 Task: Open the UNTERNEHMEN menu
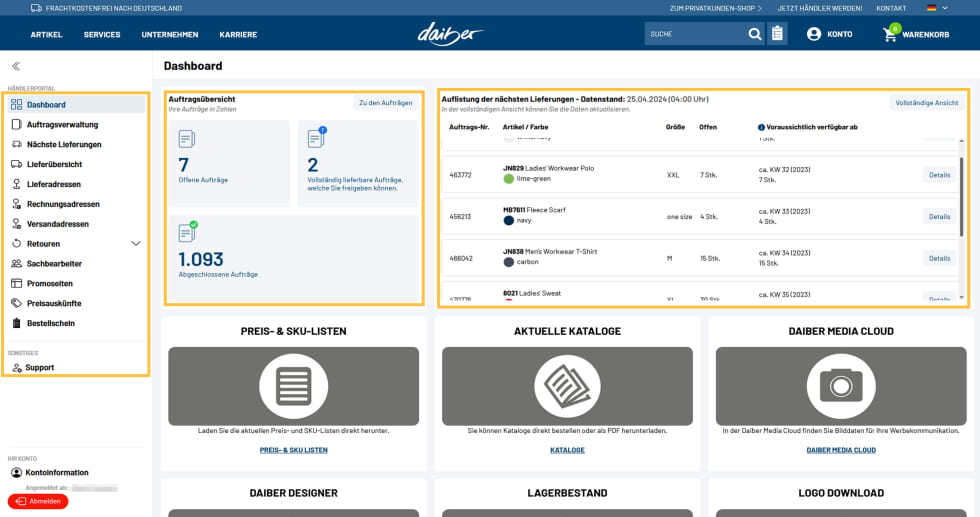pyautogui.click(x=170, y=34)
